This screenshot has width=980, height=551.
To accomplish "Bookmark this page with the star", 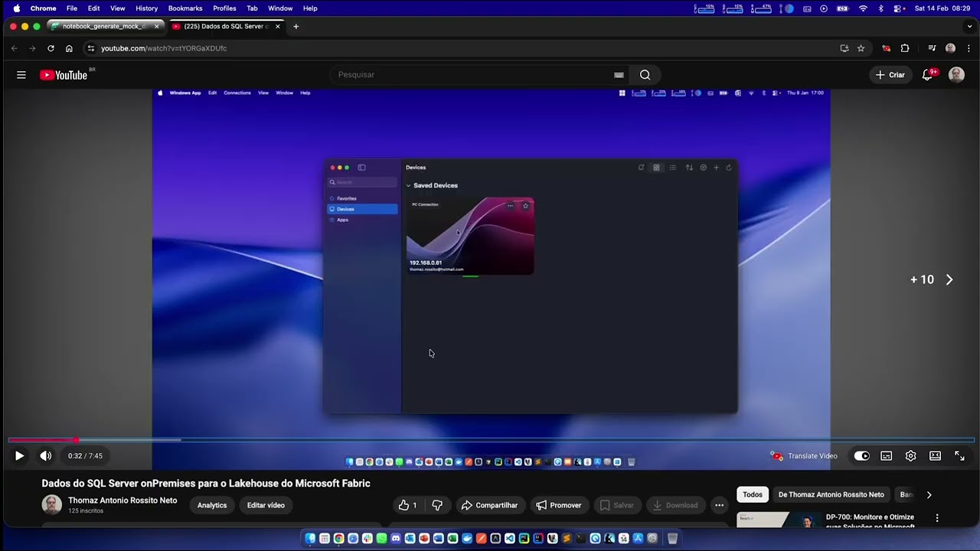I will [861, 48].
